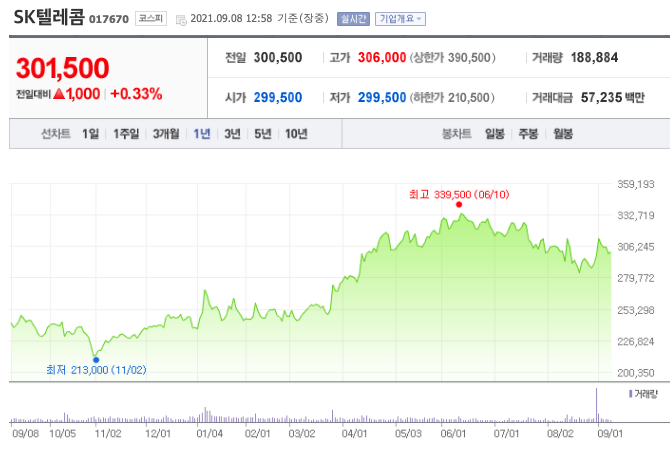The height and width of the screenshot is (457, 670).
Task: Select the 1주일 line chart tab
Action: [x=126, y=134]
